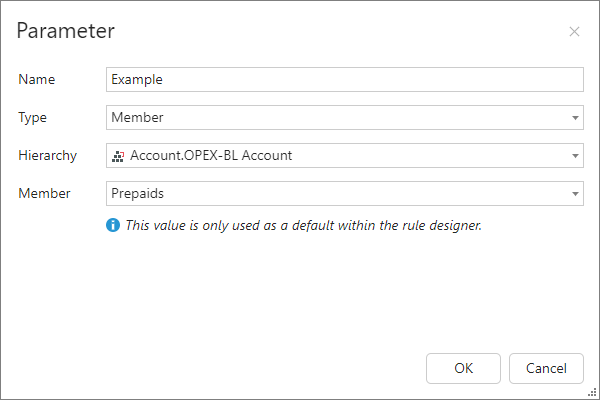Click the Name label

tap(37, 79)
